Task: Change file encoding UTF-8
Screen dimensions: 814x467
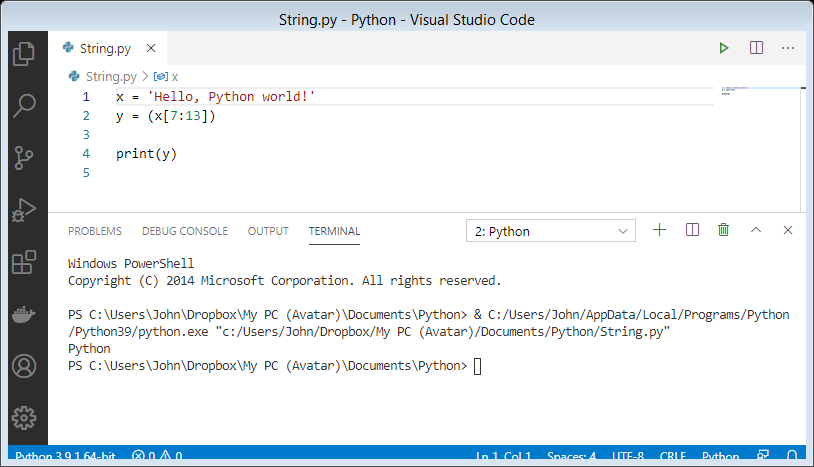Action: (x=628, y=456)
